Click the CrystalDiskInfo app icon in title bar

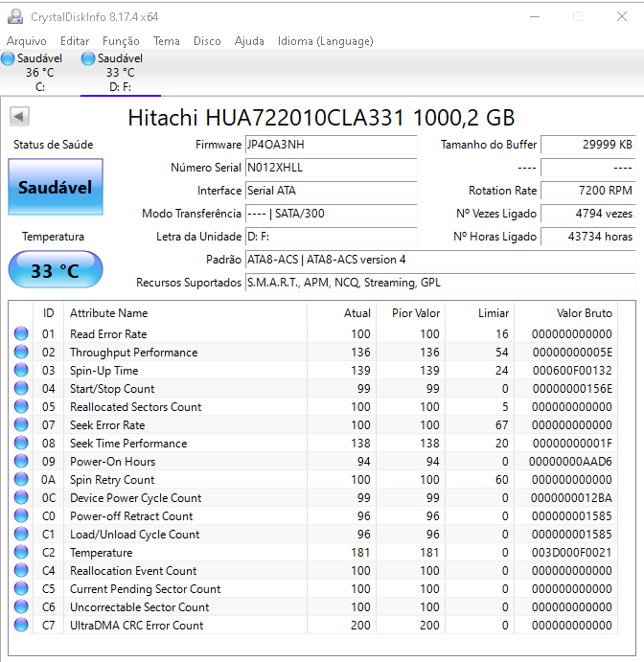coord(15,17)
